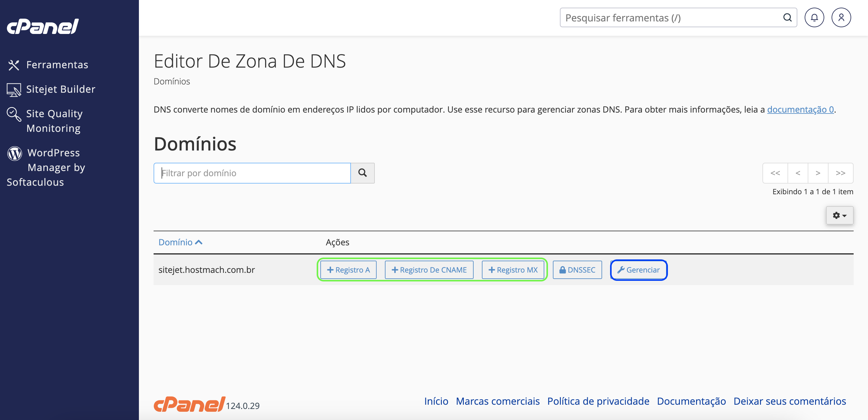This screenshot has width=868, height=420.
Task: Open the Documentação footer link
Action: [691, 401]
